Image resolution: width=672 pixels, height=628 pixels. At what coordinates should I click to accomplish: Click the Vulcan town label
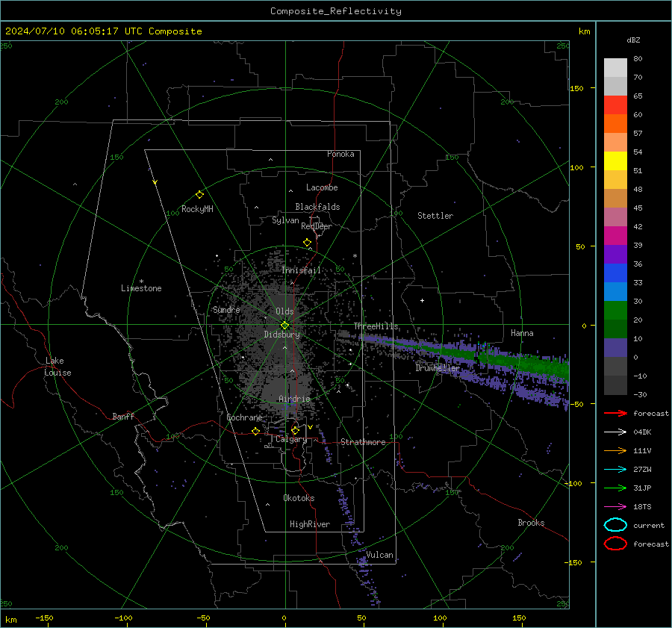(379, 555)
